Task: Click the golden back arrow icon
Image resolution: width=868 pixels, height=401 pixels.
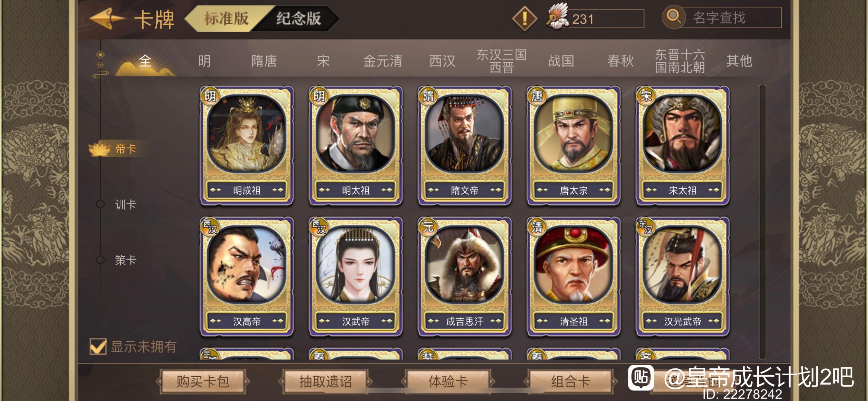Action: pos(107,18)
